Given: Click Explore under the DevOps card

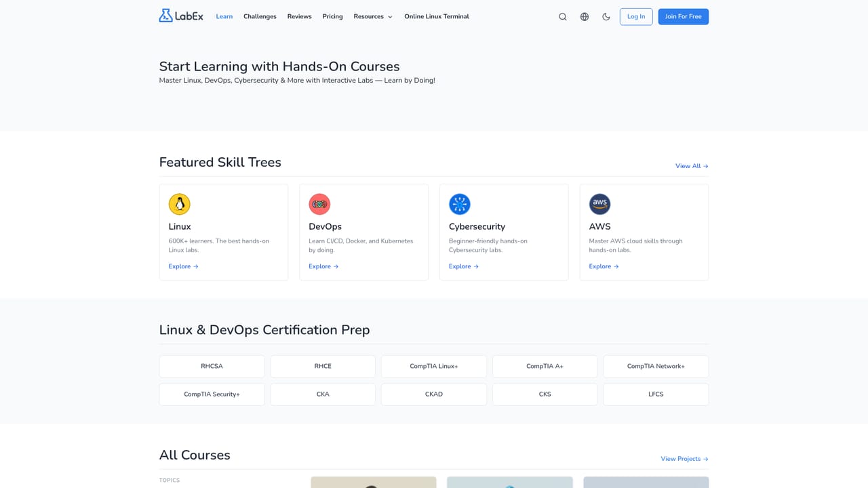Looking at the screenshot, I should (323, 266).
